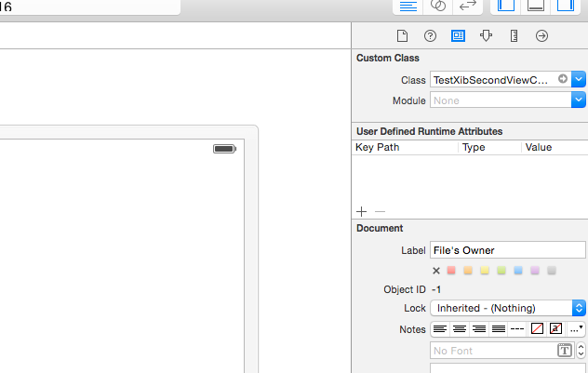This screenshot has height=373, width=588.
Task: Adjust font size with stepper
Action: click(581, 350)
